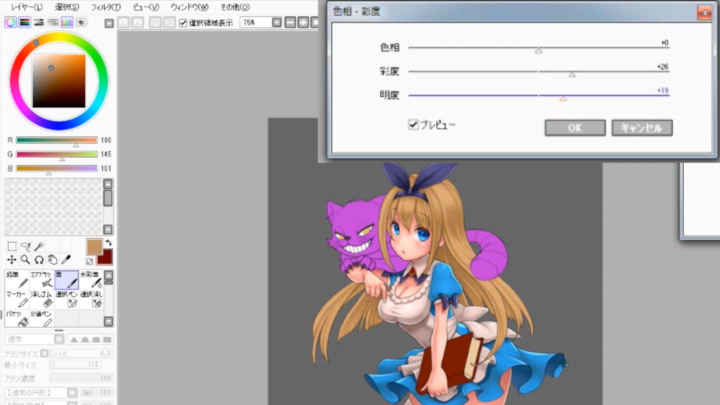The image size is (720, 405).
Task: Open the 通常 blend mode dropdown
Action: tap(59, 339)
